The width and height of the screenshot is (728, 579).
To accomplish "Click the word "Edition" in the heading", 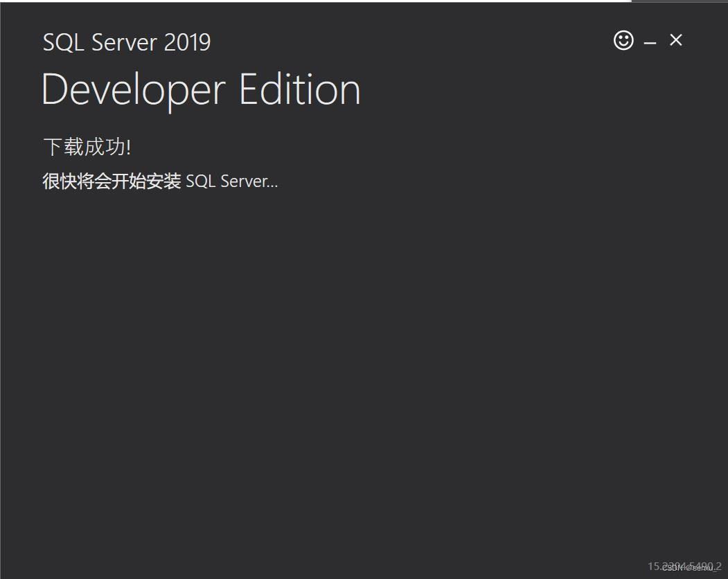I will (x=300, y=90).
